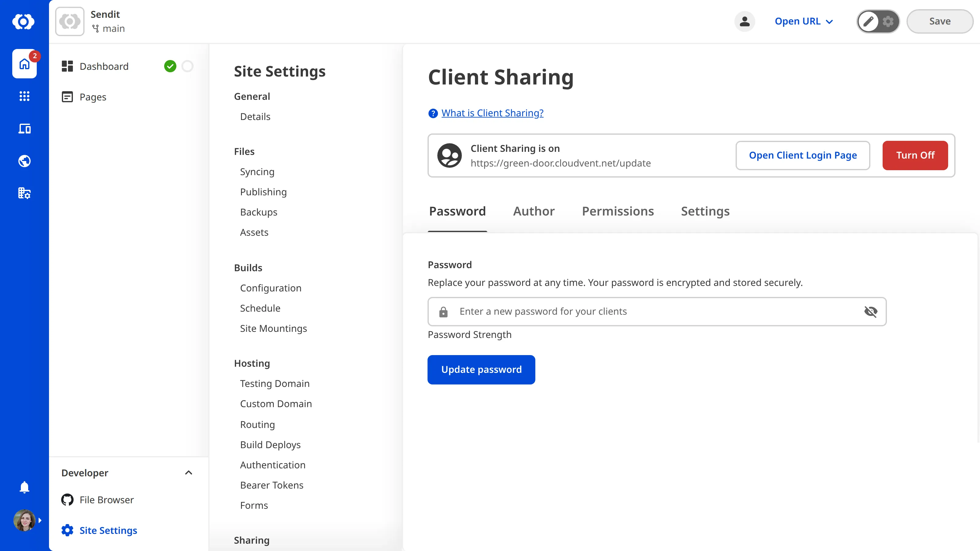Select the device preview icon in sidebar
Image resolution: width=980 pixels, height=551 pixels.
click(24, 129)
